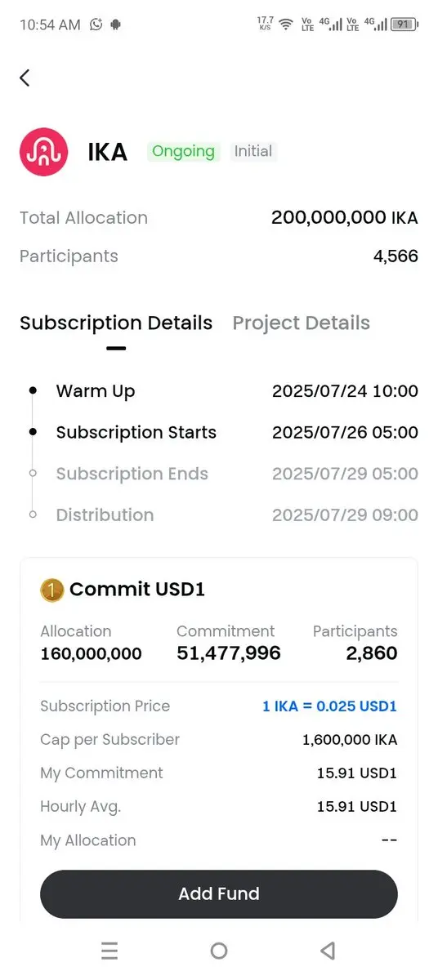Tap the WhatsApp notification icon
438x980 pixels.
(x=96, y=24)
